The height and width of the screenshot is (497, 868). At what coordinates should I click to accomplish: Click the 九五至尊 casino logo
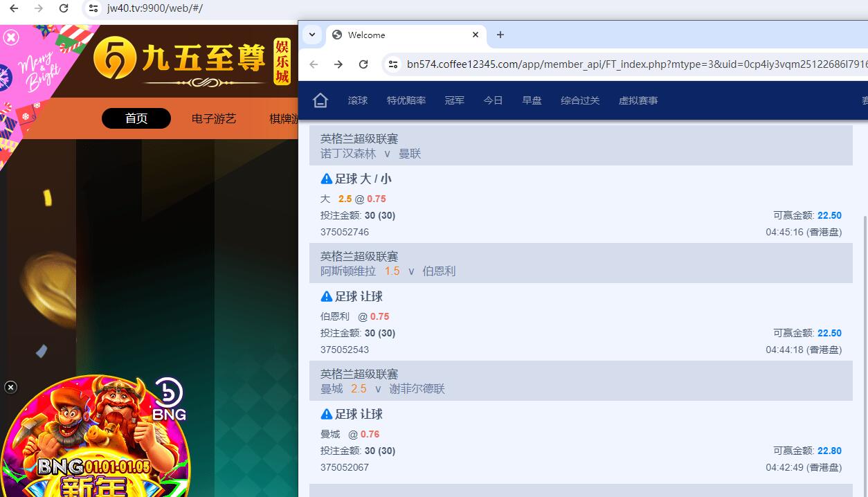[x=192, y=61]
